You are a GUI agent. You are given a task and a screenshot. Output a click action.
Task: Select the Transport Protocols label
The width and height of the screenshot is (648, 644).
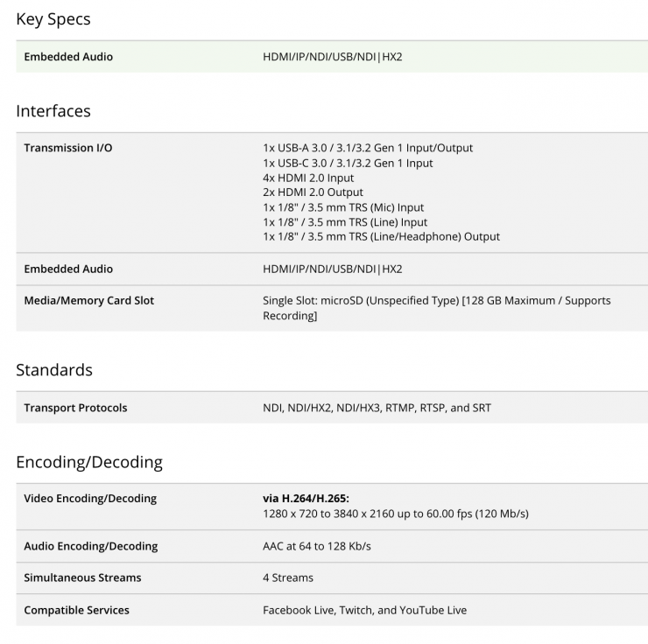[75, 408]
